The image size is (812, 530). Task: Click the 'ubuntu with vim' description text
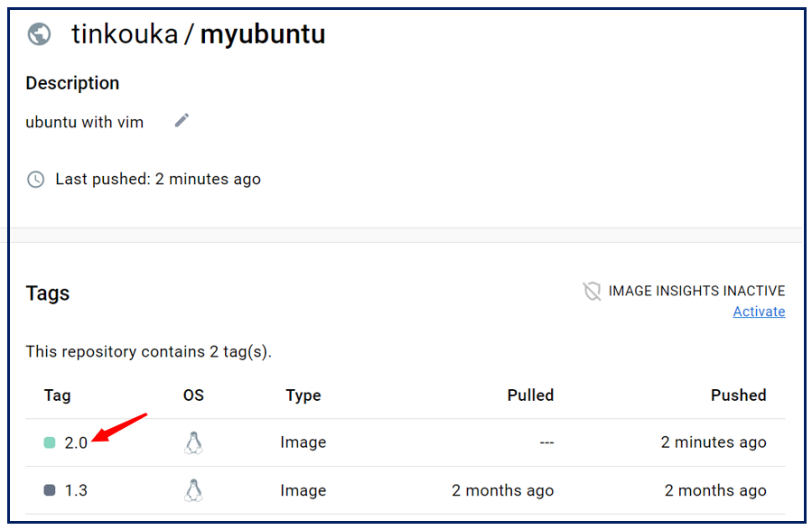coord(84,122)
